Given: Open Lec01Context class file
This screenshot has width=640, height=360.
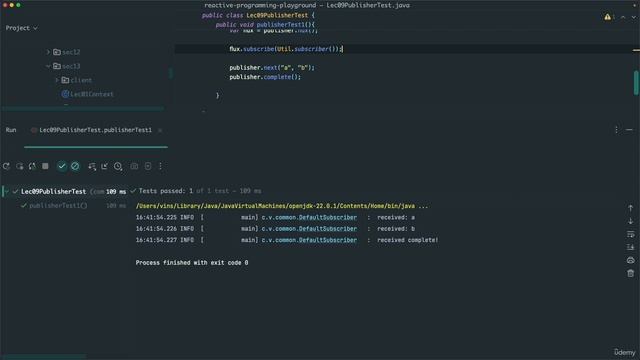Looking at the screenshot, I should (91, 94).
